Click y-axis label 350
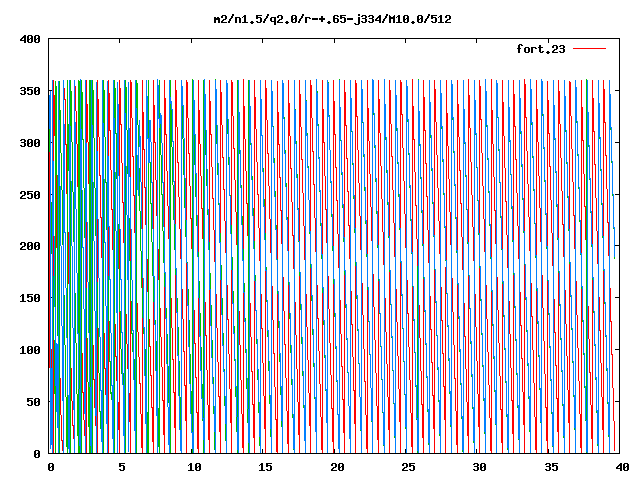 tap(30, 91)
